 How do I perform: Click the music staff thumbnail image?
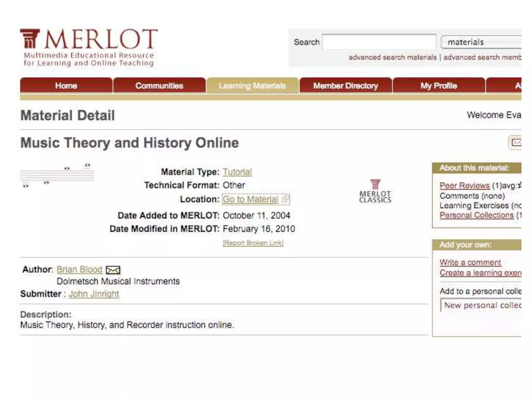[57, 175]
